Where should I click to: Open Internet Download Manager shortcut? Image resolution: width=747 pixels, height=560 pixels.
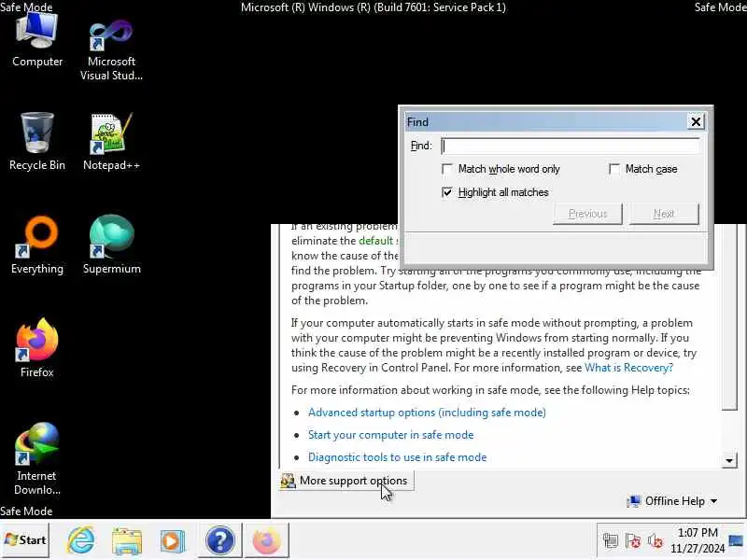pos(37,459)
